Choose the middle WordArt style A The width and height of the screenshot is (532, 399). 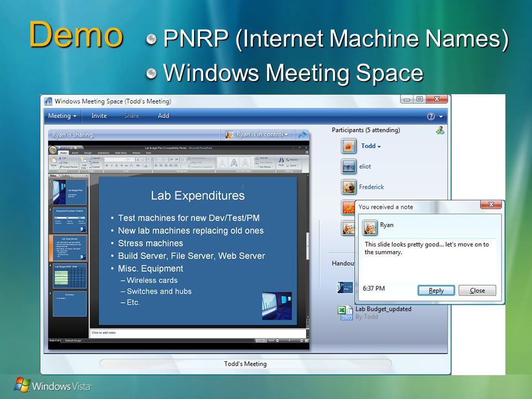point(234,163)
